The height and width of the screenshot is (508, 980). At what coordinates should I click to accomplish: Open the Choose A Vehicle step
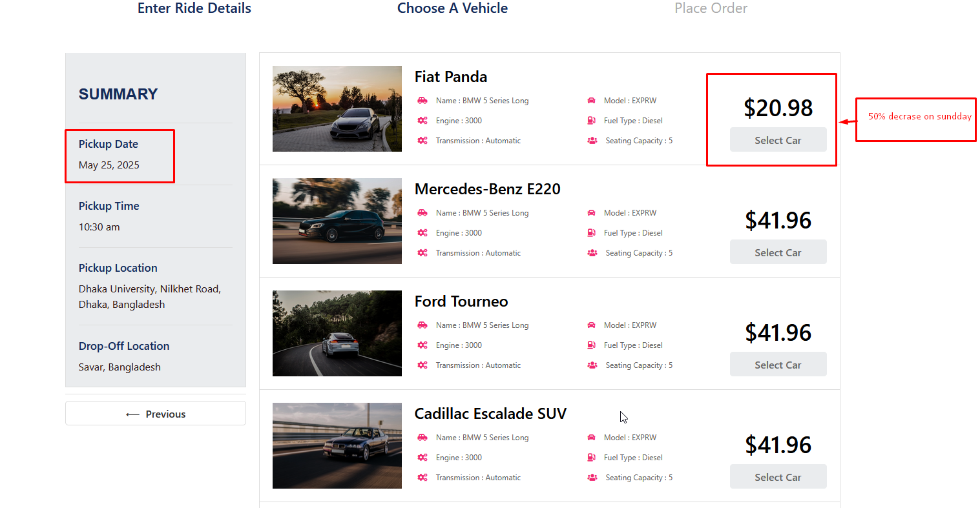coord(452,8)
